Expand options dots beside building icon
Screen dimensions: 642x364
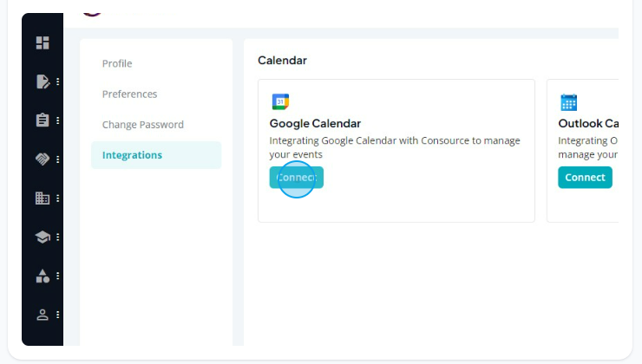click(58, 198)
